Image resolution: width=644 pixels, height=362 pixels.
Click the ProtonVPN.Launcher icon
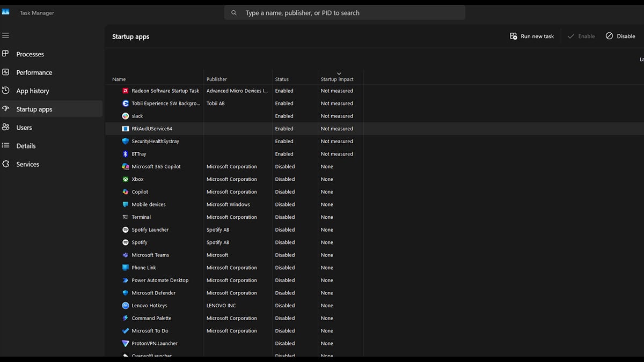(x=126, y=343)
